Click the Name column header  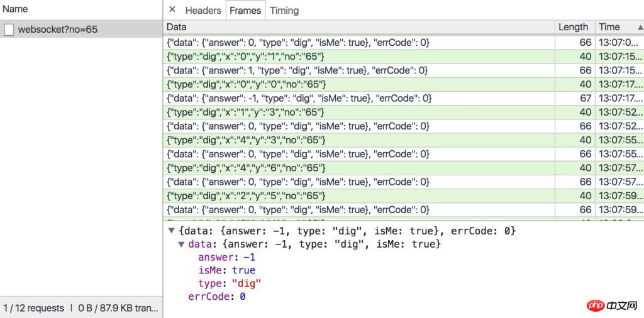15,9
